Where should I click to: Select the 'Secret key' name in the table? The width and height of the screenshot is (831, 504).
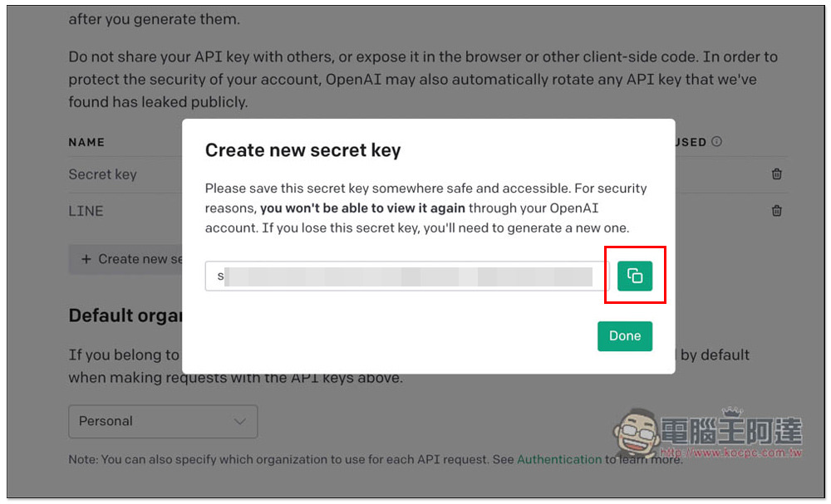tap(102, 174)
